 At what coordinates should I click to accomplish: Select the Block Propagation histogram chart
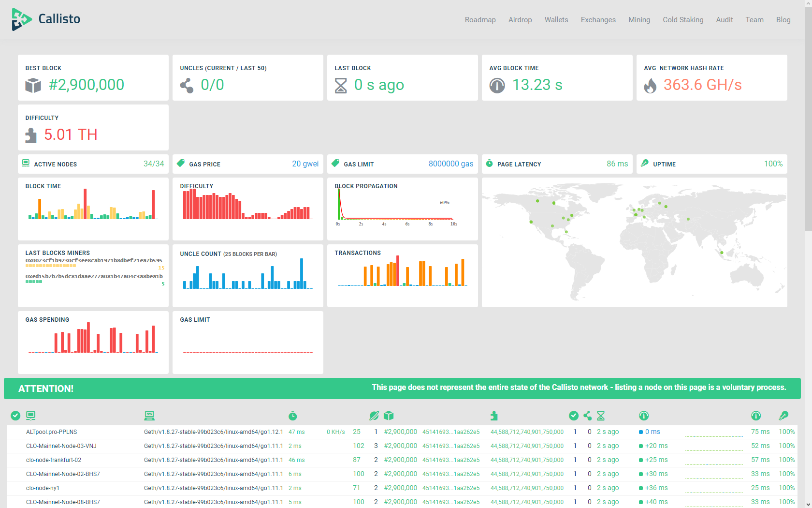click(396, 207)
